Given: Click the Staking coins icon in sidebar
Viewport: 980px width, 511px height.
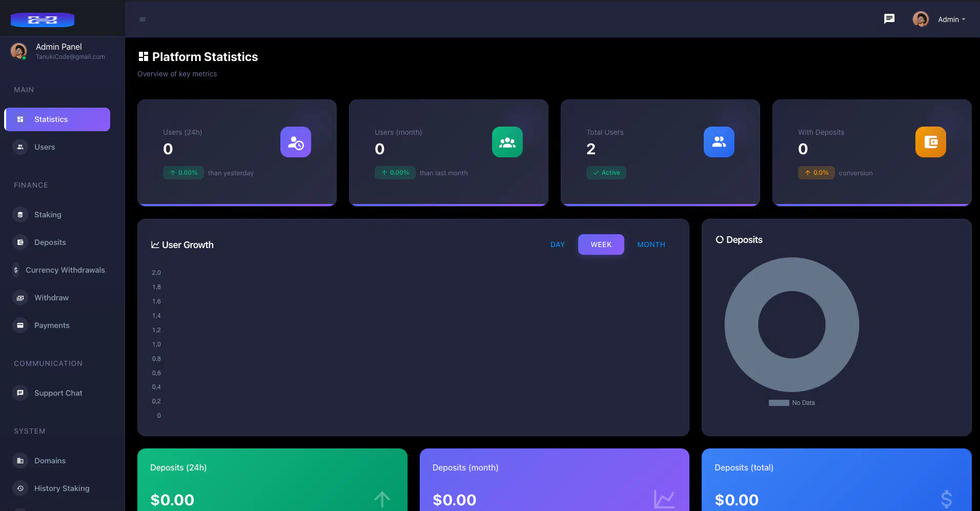Looking at the screenshot, I should pyautogui.click(x=21, y=215).
